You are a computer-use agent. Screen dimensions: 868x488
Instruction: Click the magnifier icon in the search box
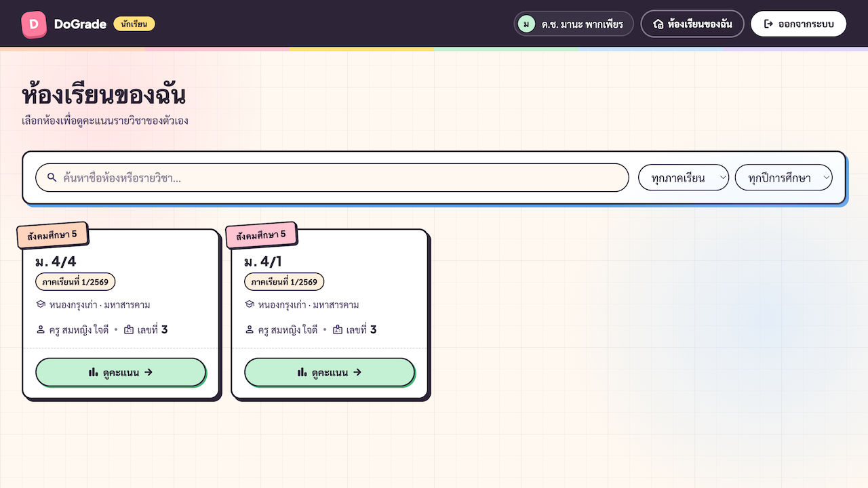[52, 178]
